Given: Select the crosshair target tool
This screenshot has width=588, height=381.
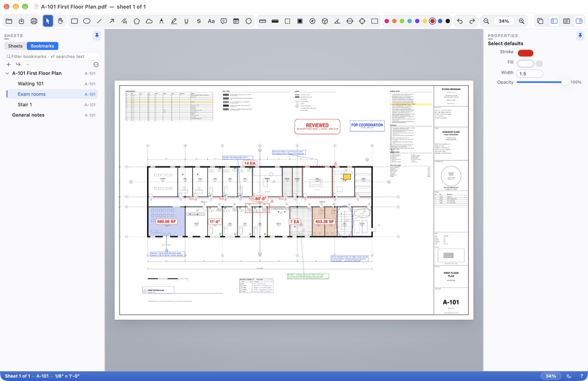Looking at the screenshot, I should 362,21.
